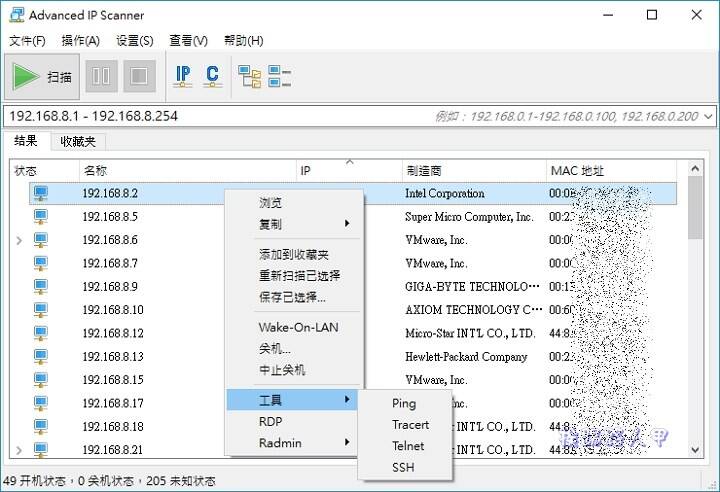This screenshot has width=720, height=492.
Task: Sort by the MAC 地址 column header
Action: [x=612, y=171]
